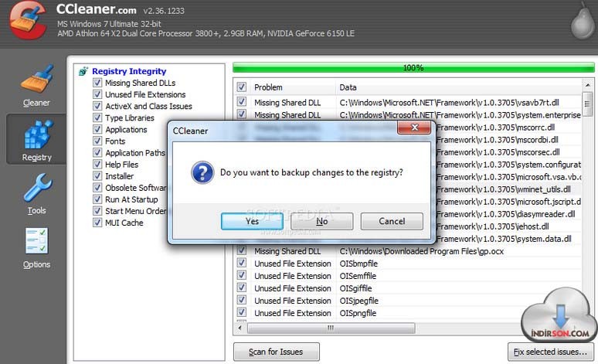
Task: Select the OISgiffile entry
Action: [x=355, y=288]
